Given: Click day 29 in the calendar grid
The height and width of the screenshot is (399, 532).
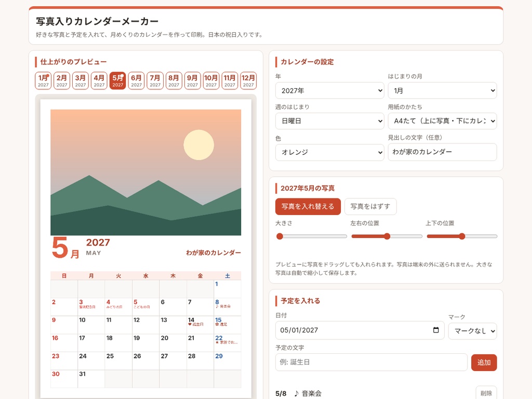Looking at the screenshot, I should [x=228, y=361].
